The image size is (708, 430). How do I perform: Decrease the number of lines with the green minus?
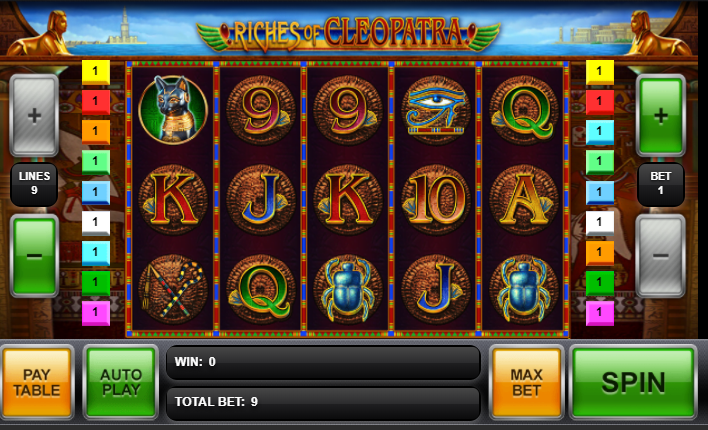34,256
